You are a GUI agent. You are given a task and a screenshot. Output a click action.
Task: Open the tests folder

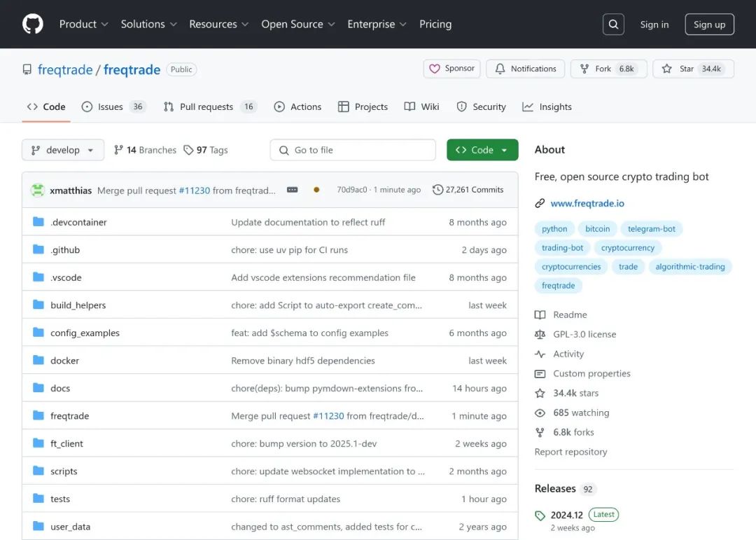60,499
